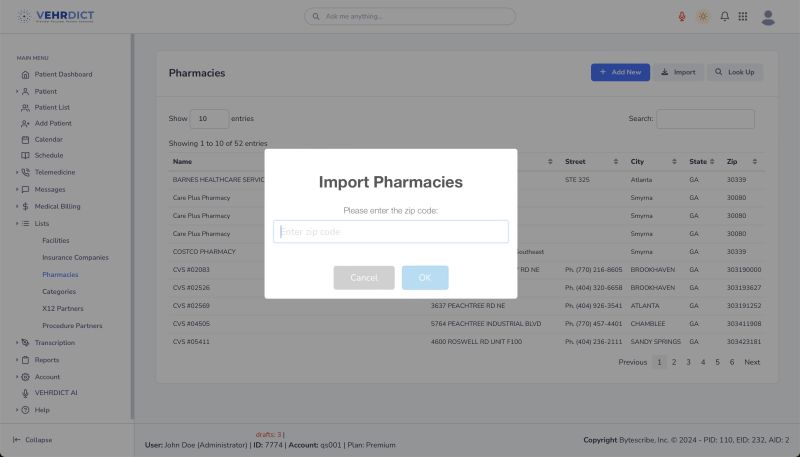This screenshot has width=800, height=457.
Task: Select Pharmacies in sidebar
Action: click(x=60, y=274)
